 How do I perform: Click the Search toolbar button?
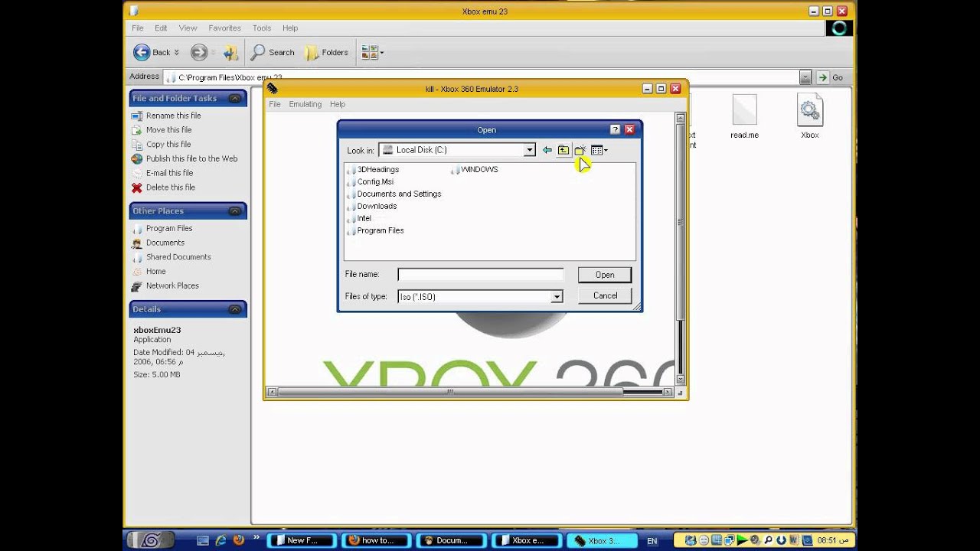click(273, 52)
